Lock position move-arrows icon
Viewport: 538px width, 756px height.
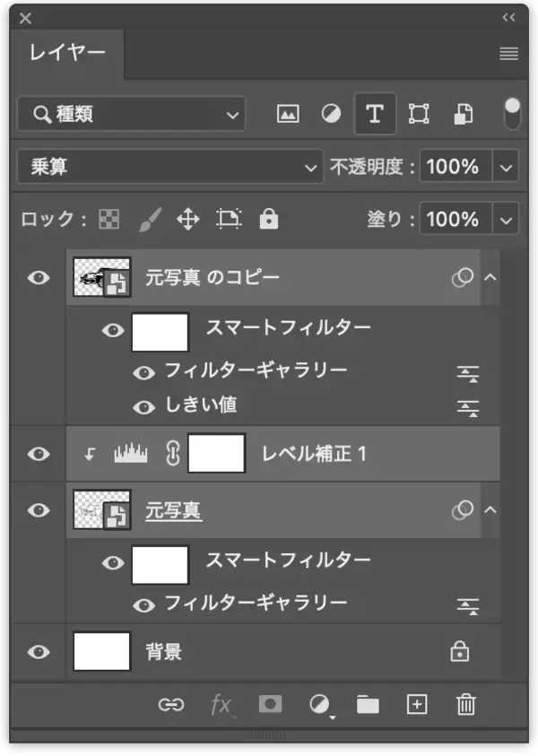(188, 220)
